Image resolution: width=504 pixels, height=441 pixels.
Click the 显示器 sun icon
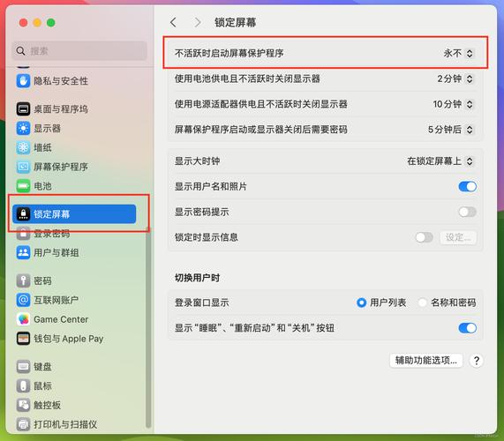pos(23,128)
